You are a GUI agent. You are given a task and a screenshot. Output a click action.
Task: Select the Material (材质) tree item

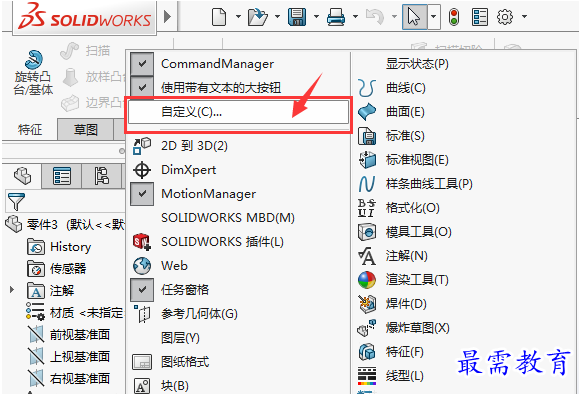(75, 313)
